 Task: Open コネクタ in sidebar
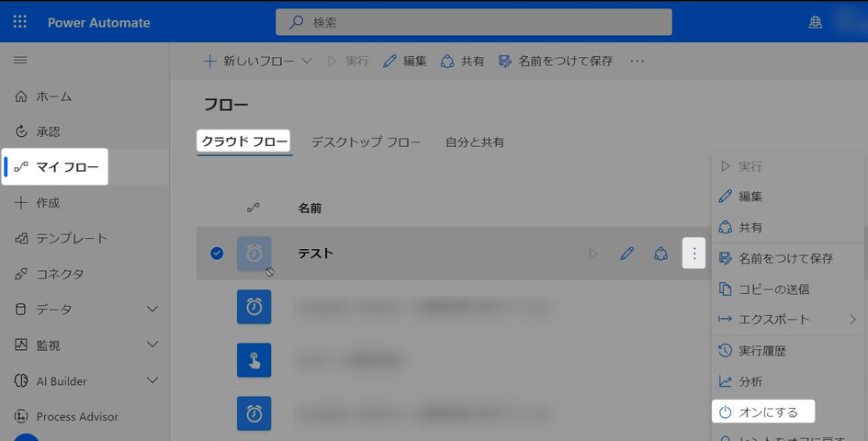tap(49, 274)
